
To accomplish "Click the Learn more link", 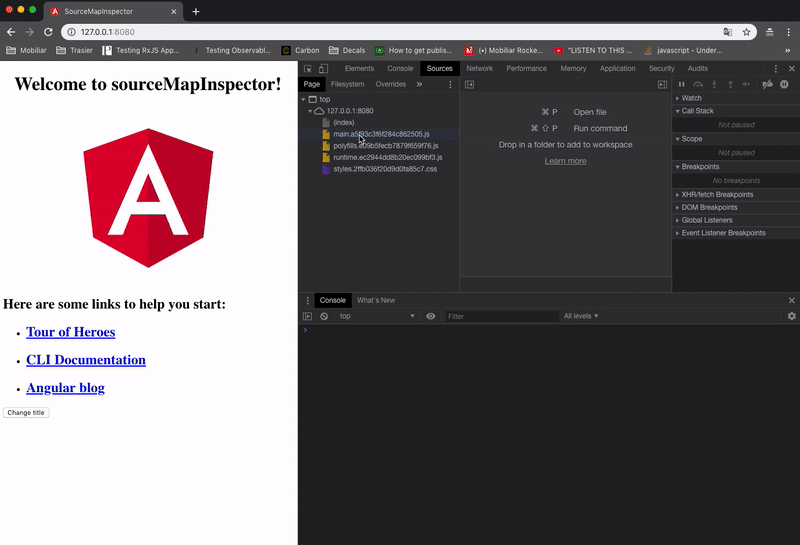I will click(x=565, y=161).
